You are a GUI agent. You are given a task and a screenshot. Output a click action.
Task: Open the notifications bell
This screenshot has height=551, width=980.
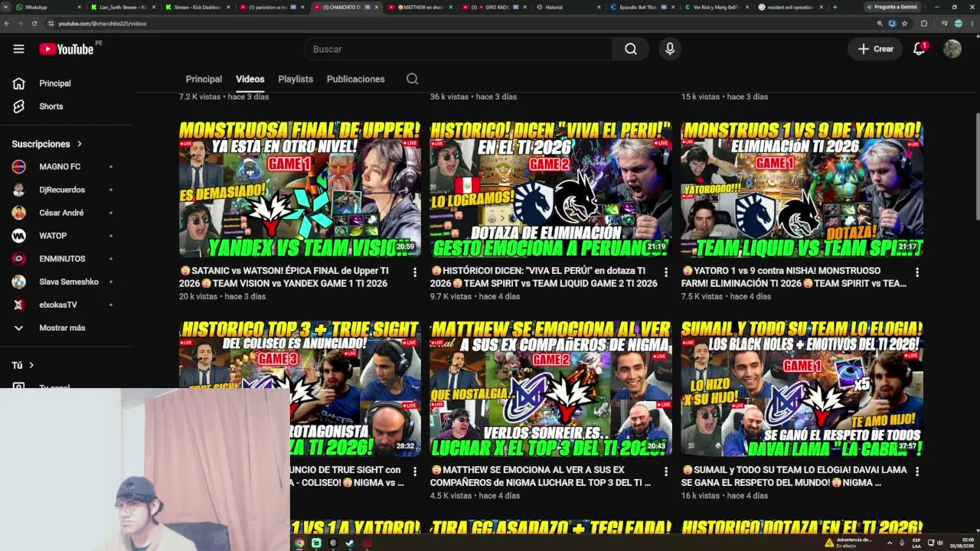(920, 49)
